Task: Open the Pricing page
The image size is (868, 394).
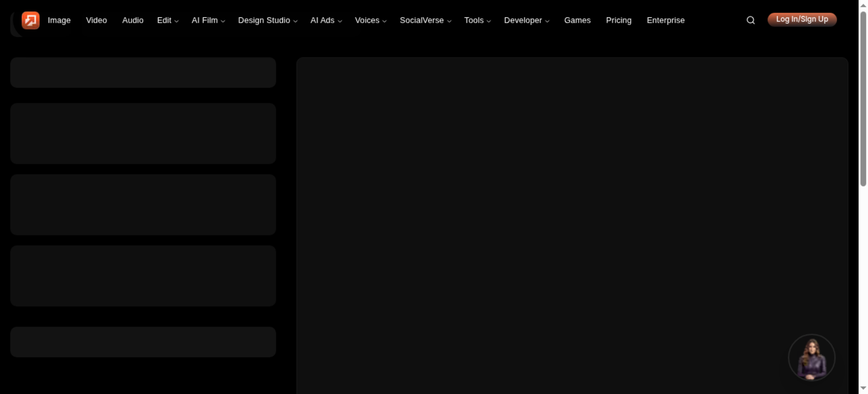Action: 618,20
